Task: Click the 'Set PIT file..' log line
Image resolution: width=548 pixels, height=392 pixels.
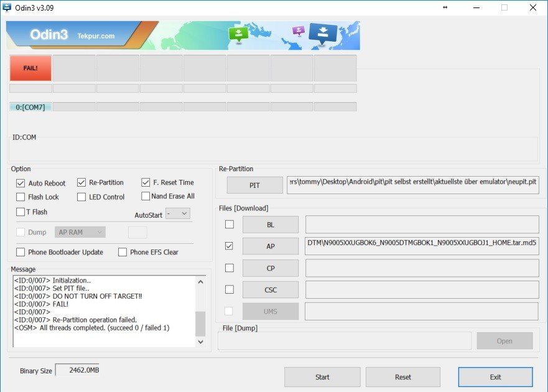Action: point(52,288)
